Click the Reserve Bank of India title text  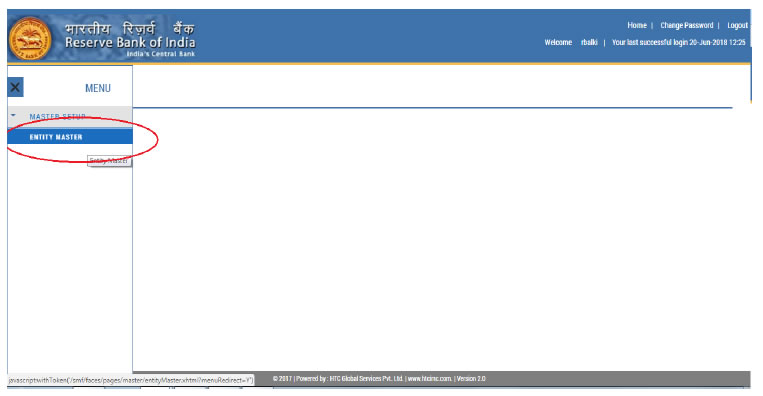pyautogui.click(x=130, y=42)
